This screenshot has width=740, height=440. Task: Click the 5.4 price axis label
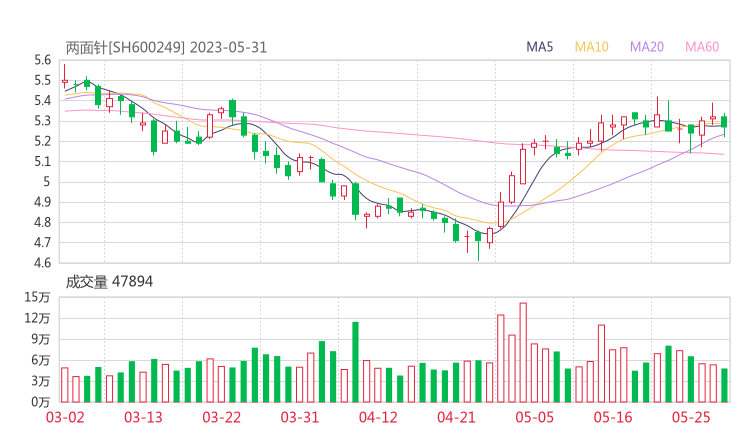click(x=42, y=101)
